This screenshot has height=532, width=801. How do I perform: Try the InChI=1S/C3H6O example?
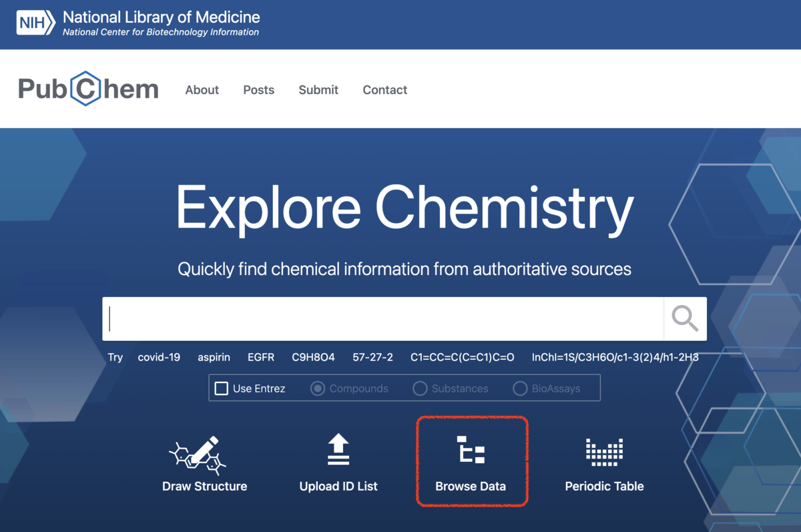pyautogui.click(x=615, y=357)
